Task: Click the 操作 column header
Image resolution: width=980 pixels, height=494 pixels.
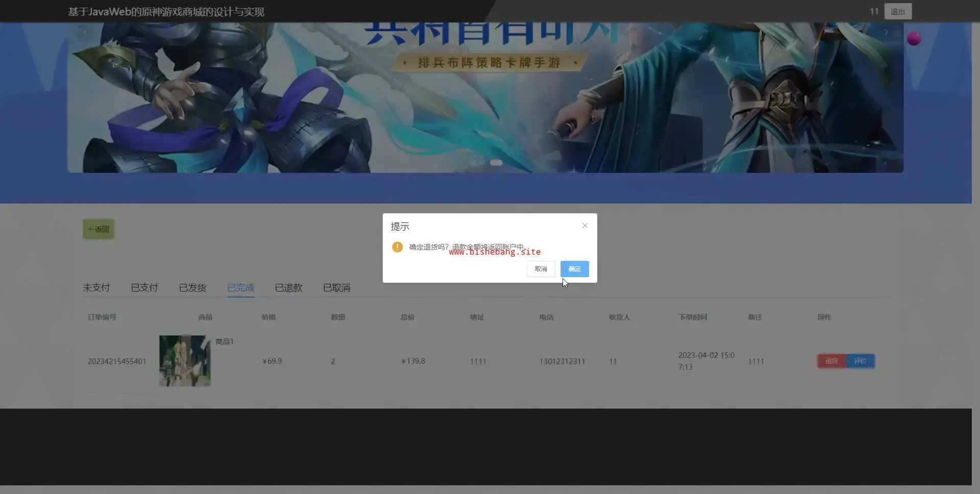Action: [x=824, y=317]
